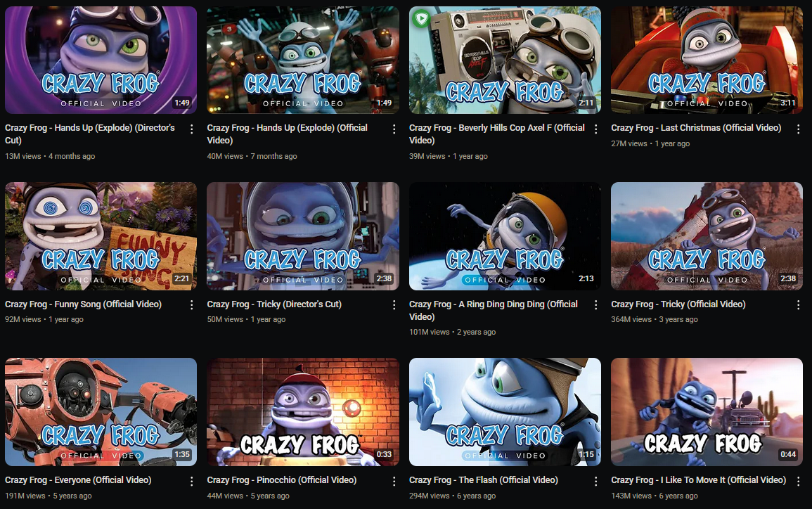Click '101M views • 2 years ago' text
This screenshot has height=509, width=812.
[x=453, y=332]
